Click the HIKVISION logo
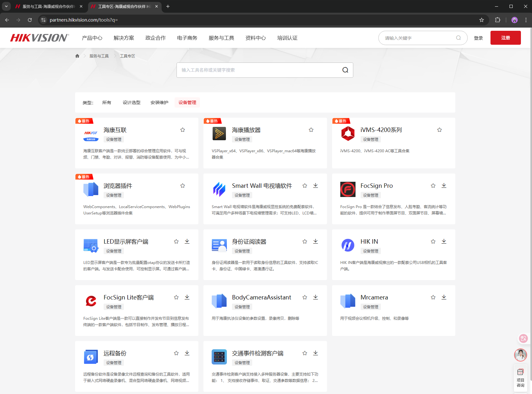 click(39, 38)
